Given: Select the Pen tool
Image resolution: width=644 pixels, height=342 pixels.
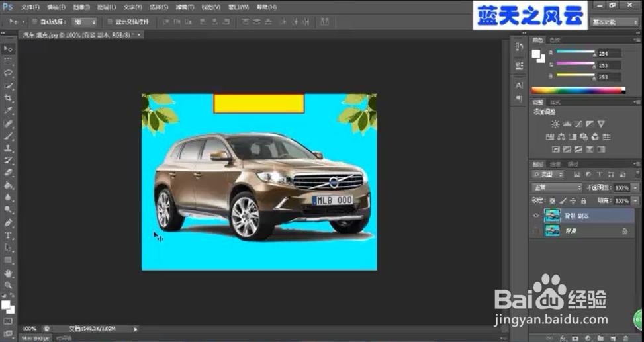Looking at the screenshot, I should pyautogui.click(x=8, y=223).
